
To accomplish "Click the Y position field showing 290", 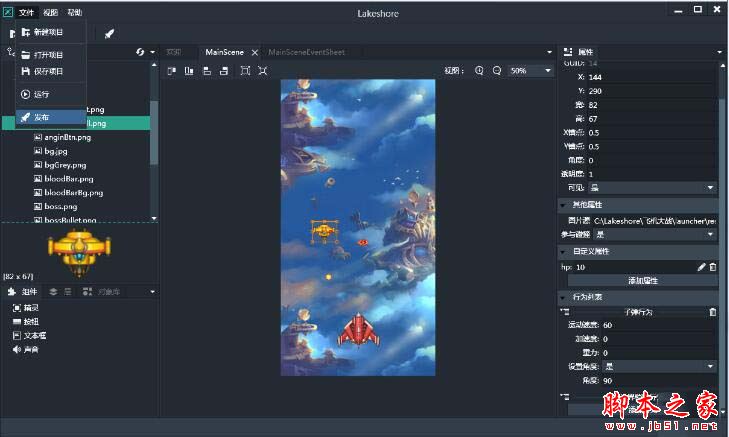I will point(652,91).
